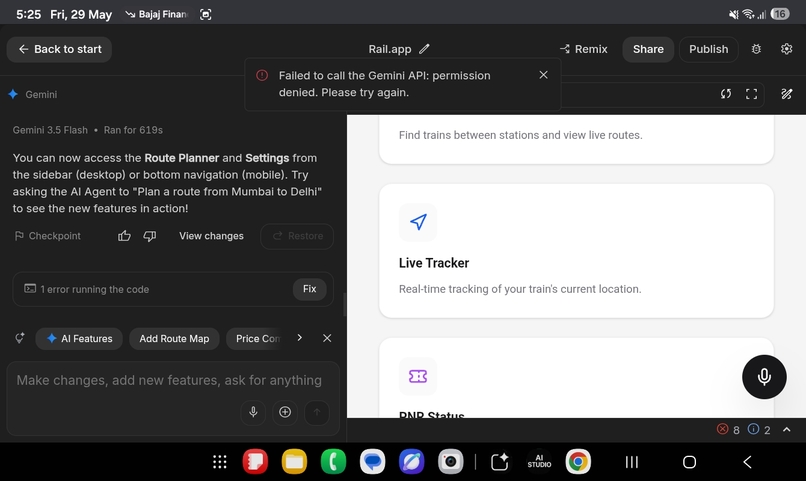806x481 pixels.
Task: Expand the console panel chevron
Action: click(786, 430)
